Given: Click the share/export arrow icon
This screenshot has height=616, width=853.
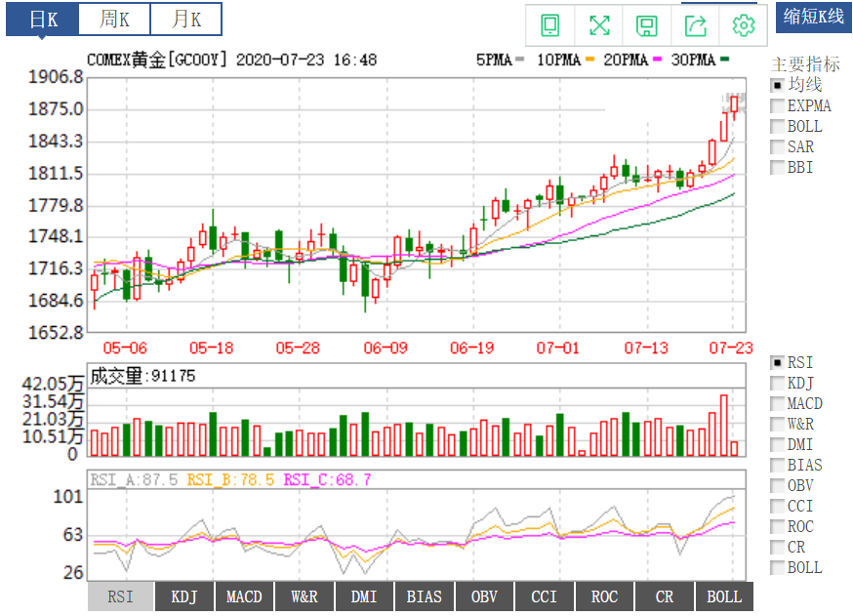Looking at the screenshot, I should click(x=695, y=25).
